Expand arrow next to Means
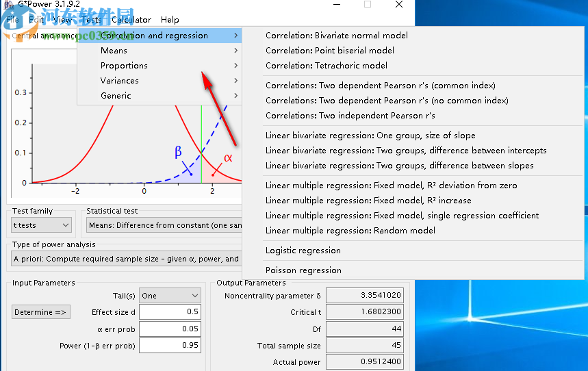 click(235, 50)
